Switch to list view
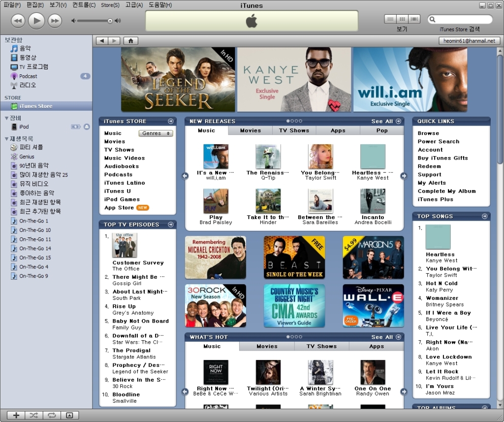This screenshot has height=422, width=504. 390,19
